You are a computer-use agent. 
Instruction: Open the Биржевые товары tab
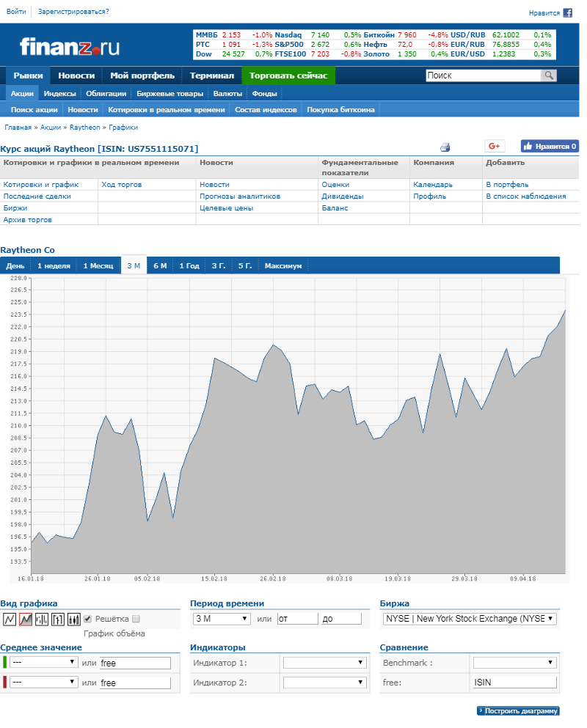pyautogui.click(x=169, y=93)
